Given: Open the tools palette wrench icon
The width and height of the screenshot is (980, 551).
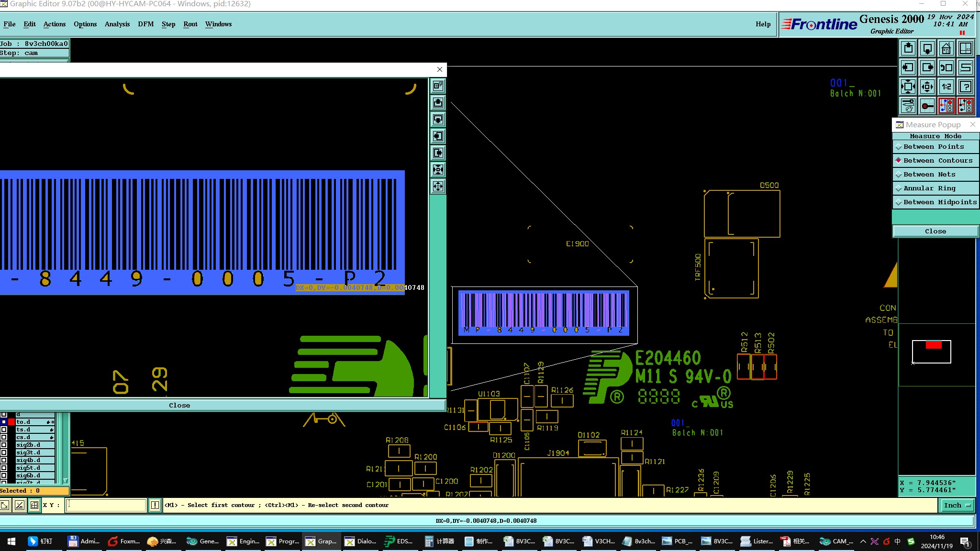Looking at the screenshot, I should pos(908,106).
